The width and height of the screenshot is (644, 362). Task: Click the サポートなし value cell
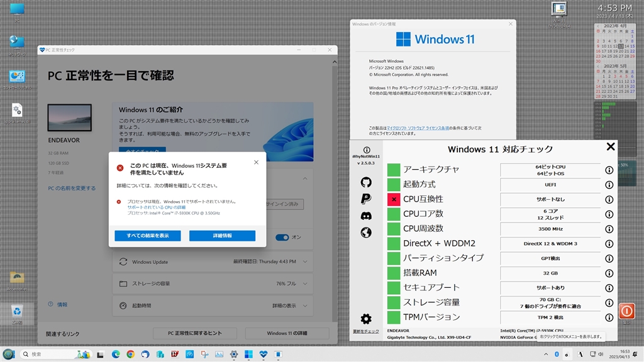[x=550, y=199]
